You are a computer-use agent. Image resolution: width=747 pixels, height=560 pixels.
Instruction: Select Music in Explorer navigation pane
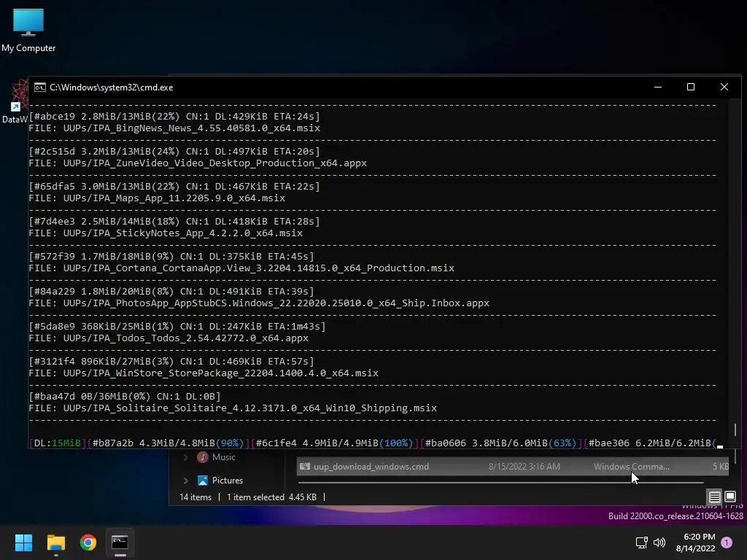click(223, 457)
